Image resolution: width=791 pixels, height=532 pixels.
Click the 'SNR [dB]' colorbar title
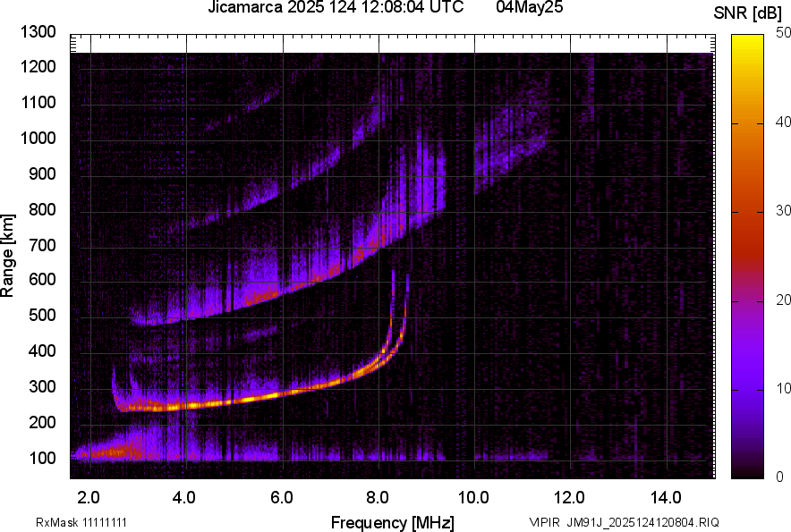click(748, 13)
